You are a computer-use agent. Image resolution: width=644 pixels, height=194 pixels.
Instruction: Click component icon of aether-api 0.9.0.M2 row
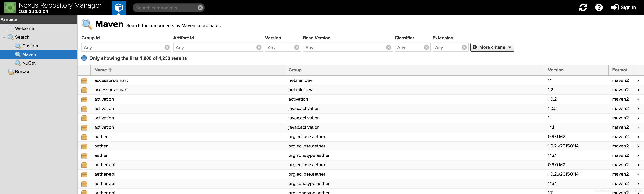tap(84, 165)
